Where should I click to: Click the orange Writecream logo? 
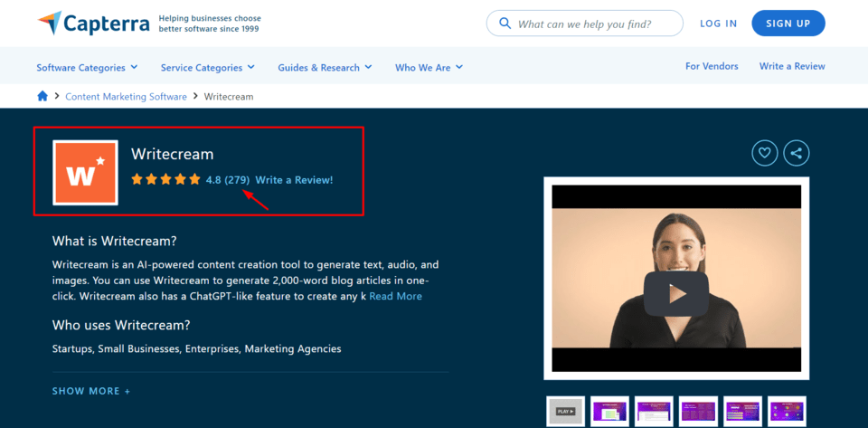click(x=85, y=172)
